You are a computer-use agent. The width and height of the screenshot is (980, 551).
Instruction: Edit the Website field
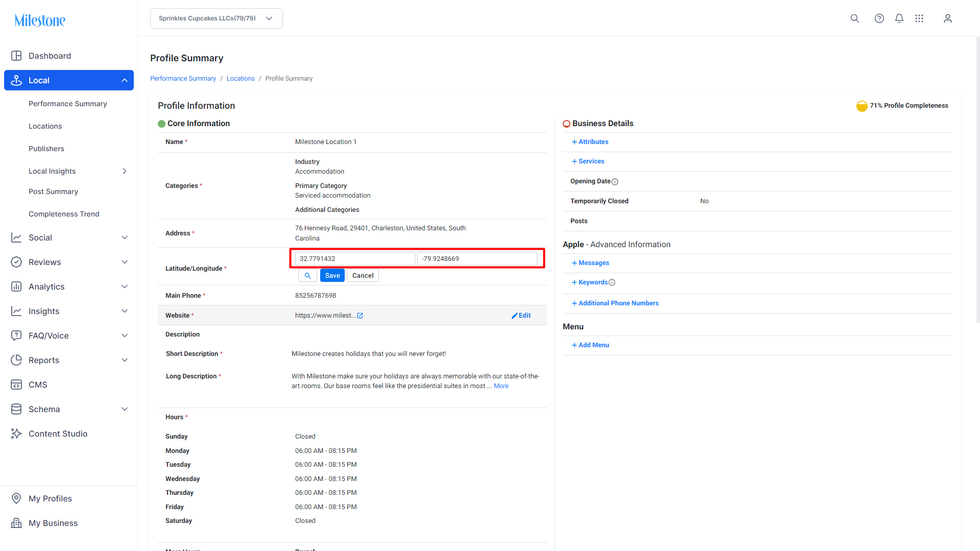pyautogui.click(x=521, y=316)
